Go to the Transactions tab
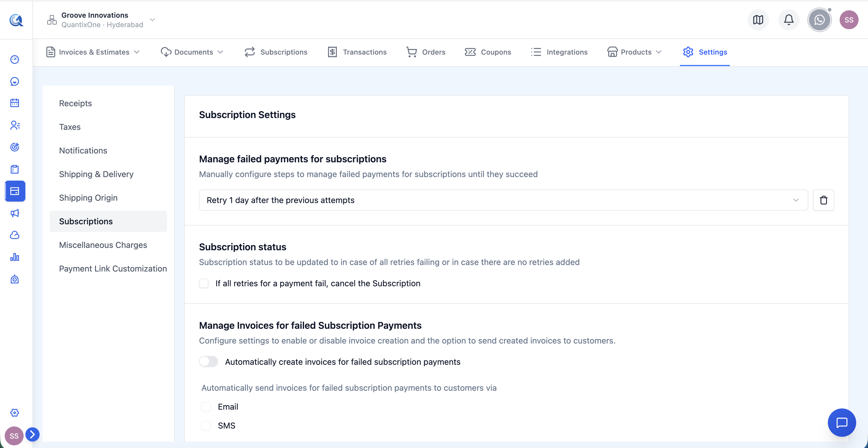 [357, 52]
